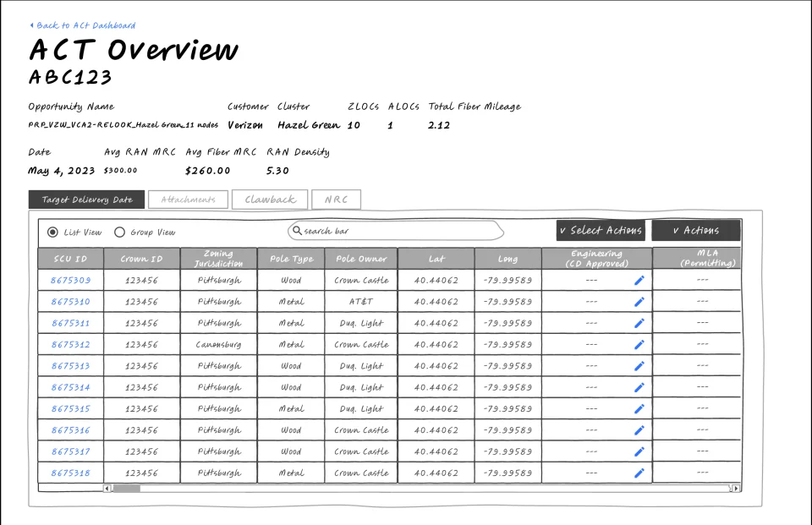The image size is (812, 525).
Task: Click the table's scroll right arrow
Action: (x=735, y=489)
